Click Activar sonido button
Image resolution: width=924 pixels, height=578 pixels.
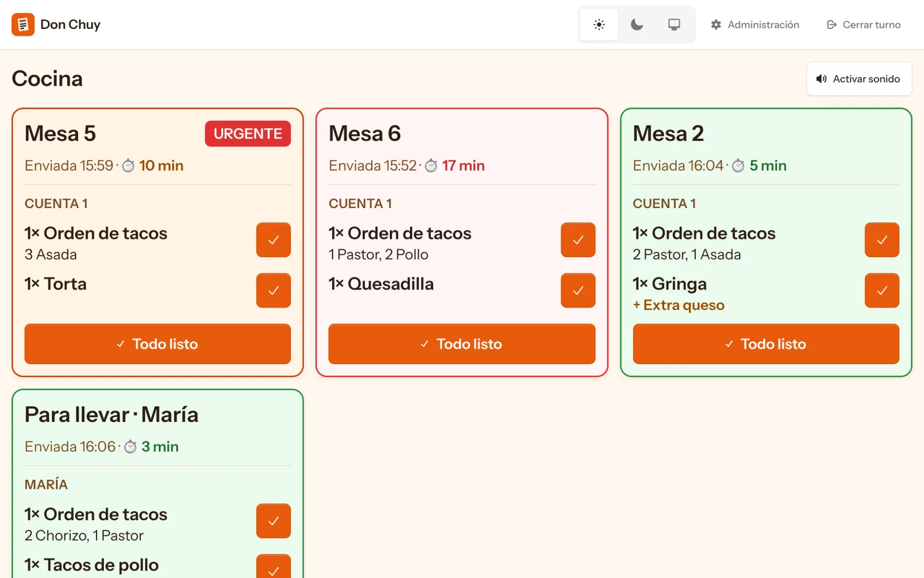(859, 79)
